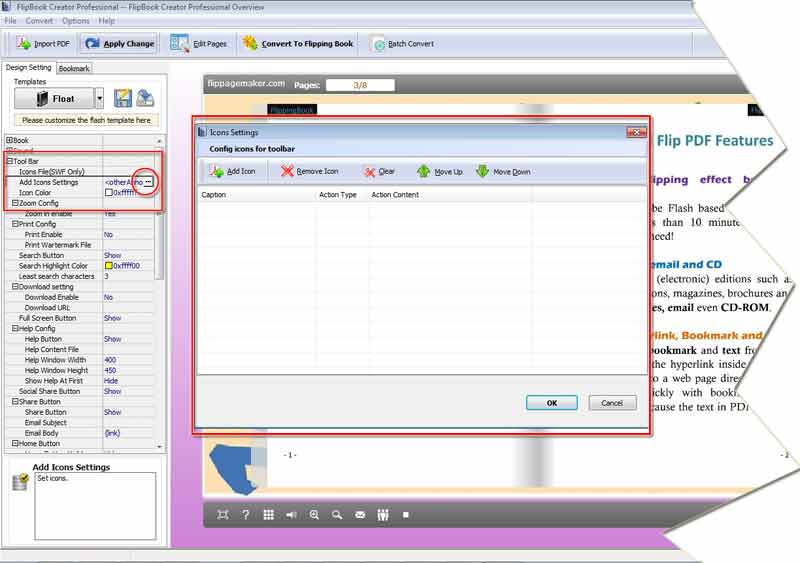Select the Help Window Height row
800x563 pixels.
tap(80, 370)
